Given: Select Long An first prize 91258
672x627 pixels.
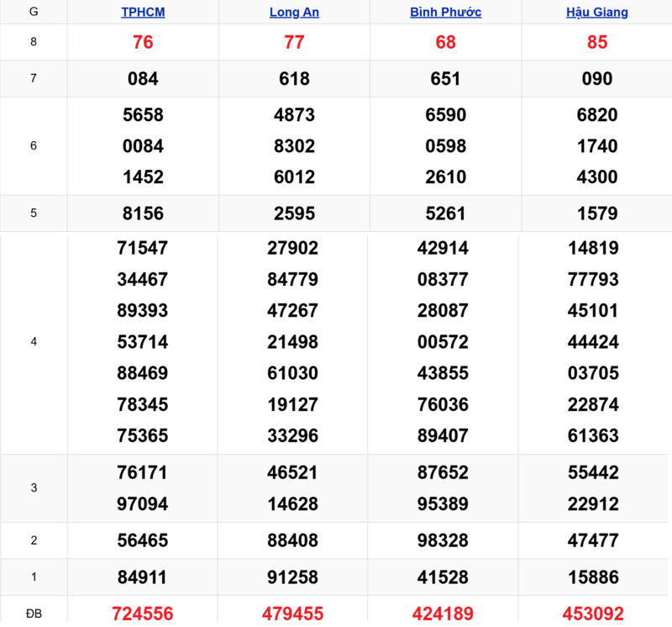Looking at the screenshot, I should coord(294,577).
